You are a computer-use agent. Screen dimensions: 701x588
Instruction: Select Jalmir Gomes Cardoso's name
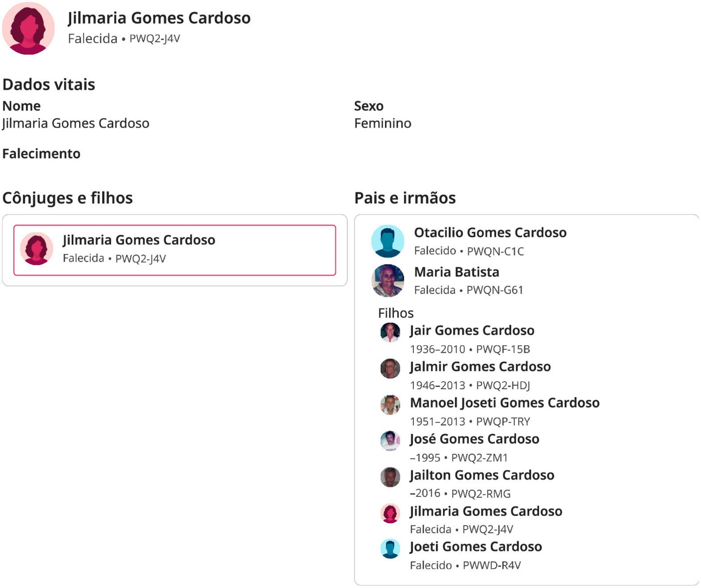(480, 366)
